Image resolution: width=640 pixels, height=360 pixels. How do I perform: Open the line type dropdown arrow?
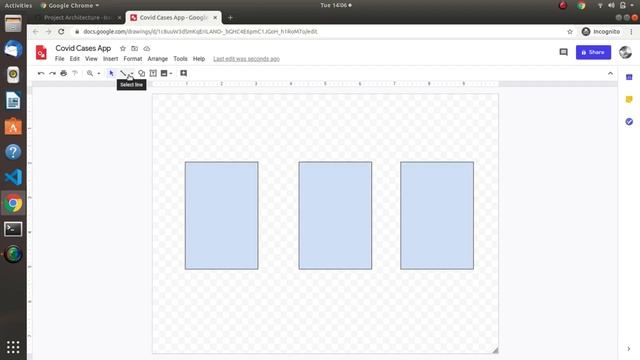pos(132,73)
